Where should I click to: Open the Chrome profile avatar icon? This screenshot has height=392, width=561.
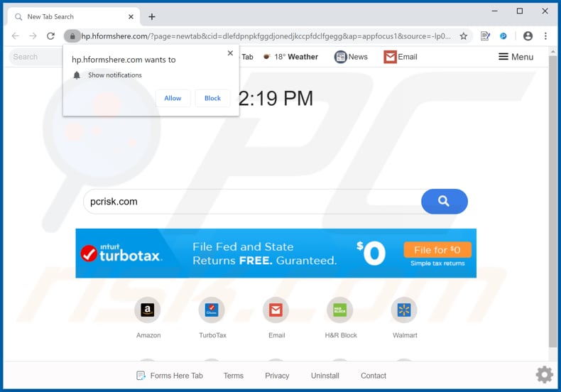point(528,36)
